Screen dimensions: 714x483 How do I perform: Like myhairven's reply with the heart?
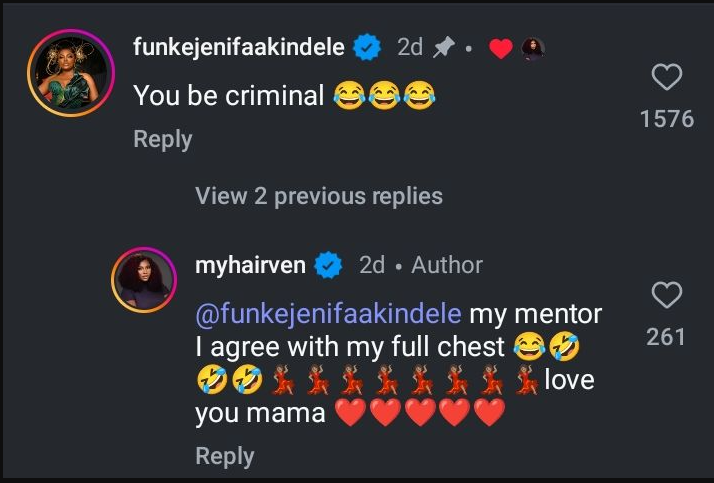tap(666, 295)
